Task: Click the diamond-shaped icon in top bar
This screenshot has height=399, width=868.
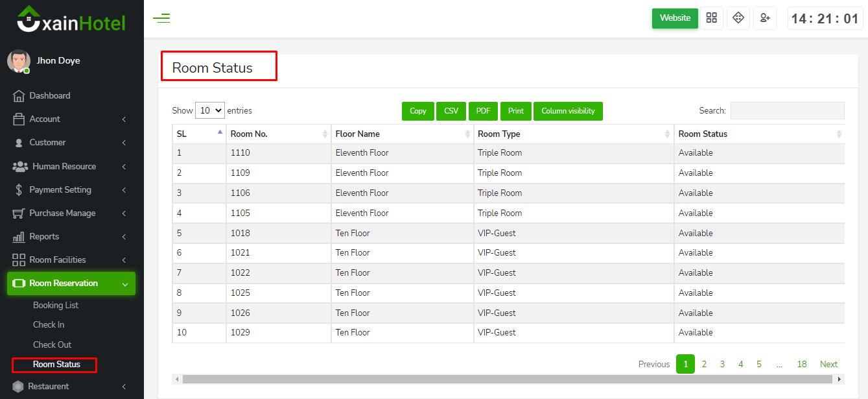Action: pos(738,18)
